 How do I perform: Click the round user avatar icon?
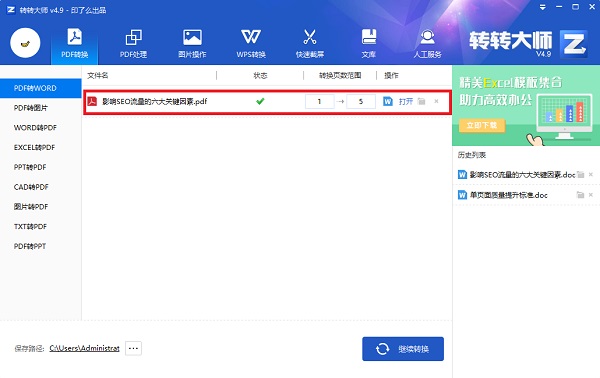tap(25, 43)
